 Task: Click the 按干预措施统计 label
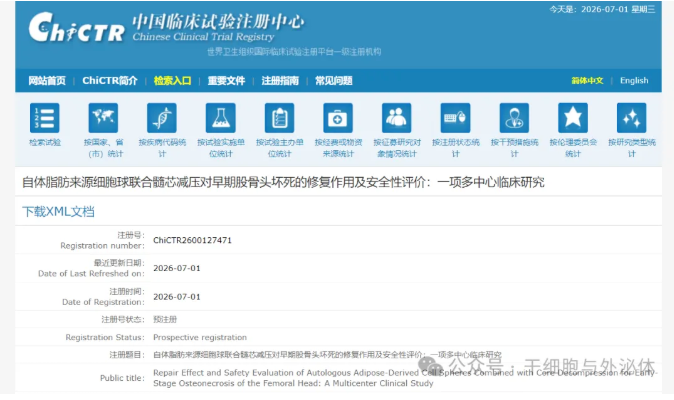pos(515,148)
